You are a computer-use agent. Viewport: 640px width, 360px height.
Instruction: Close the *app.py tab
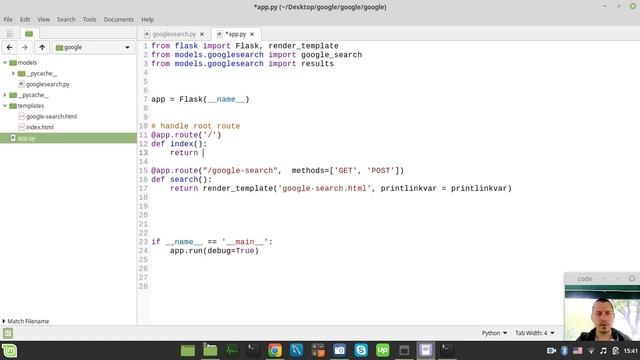252,34
